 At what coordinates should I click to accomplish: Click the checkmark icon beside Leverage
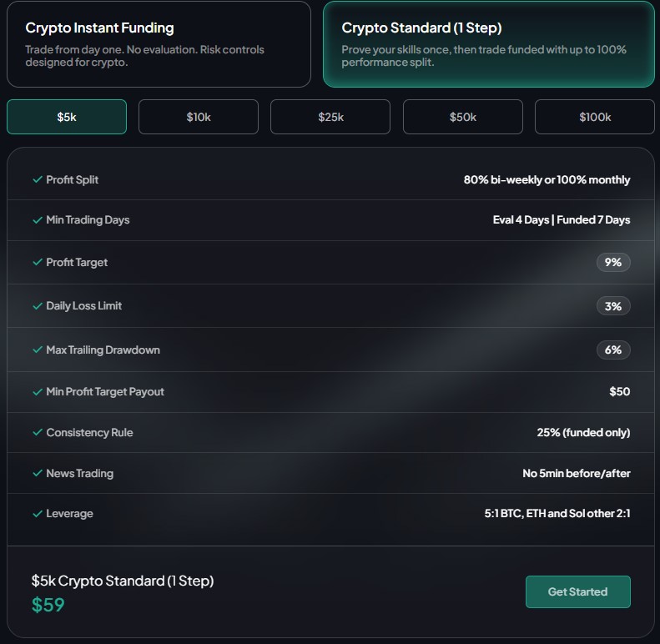pos(37,514)
